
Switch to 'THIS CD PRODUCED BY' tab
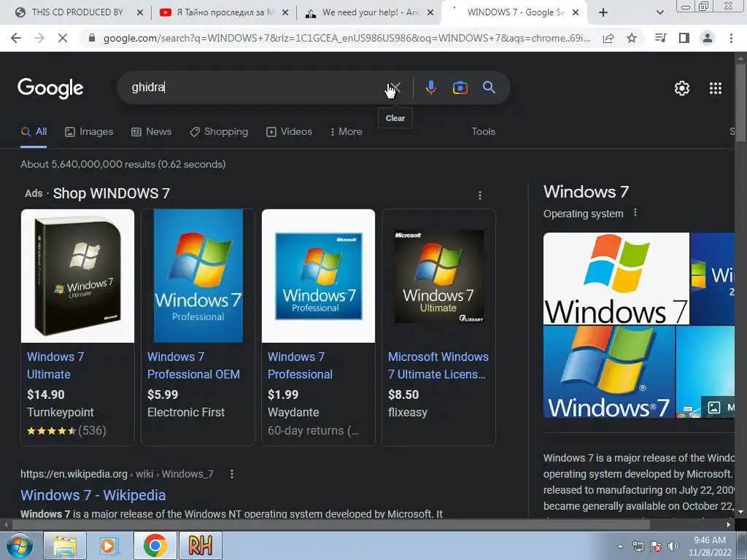(x=76, y=12)
